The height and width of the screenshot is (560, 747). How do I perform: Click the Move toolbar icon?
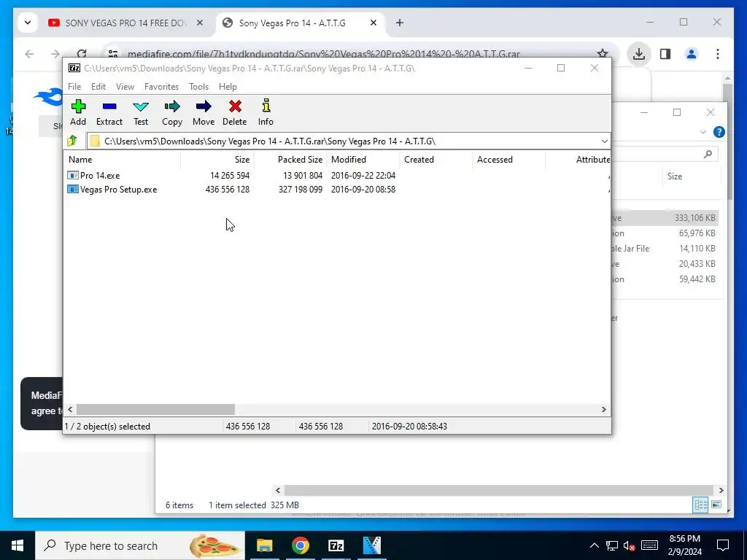(204, 112)
